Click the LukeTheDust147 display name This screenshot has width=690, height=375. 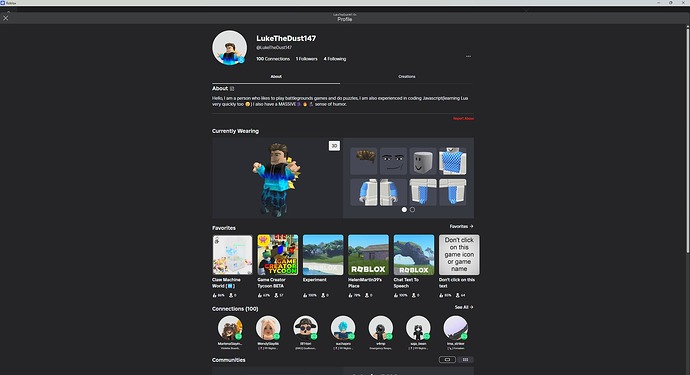(286, 38)
